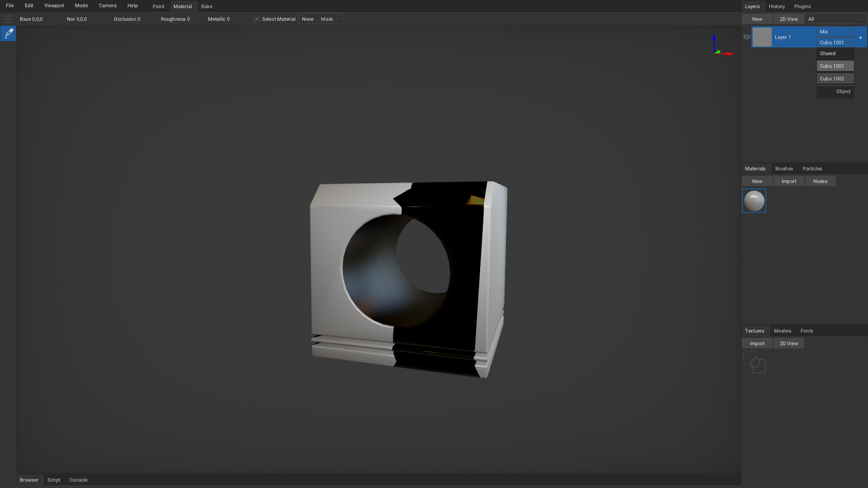Click the Occlusion 0 value readout
The width and height of the screenshot is (868, 488).
point(127,19)
